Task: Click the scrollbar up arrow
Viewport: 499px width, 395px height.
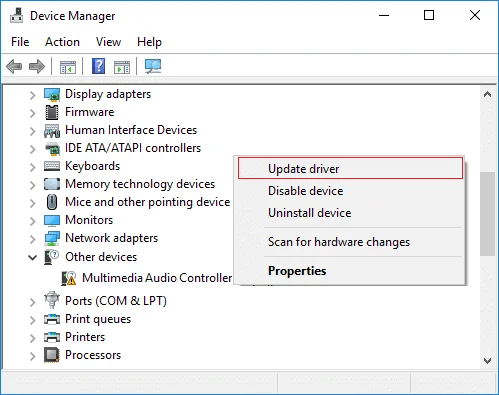Action: coord(487,94)
